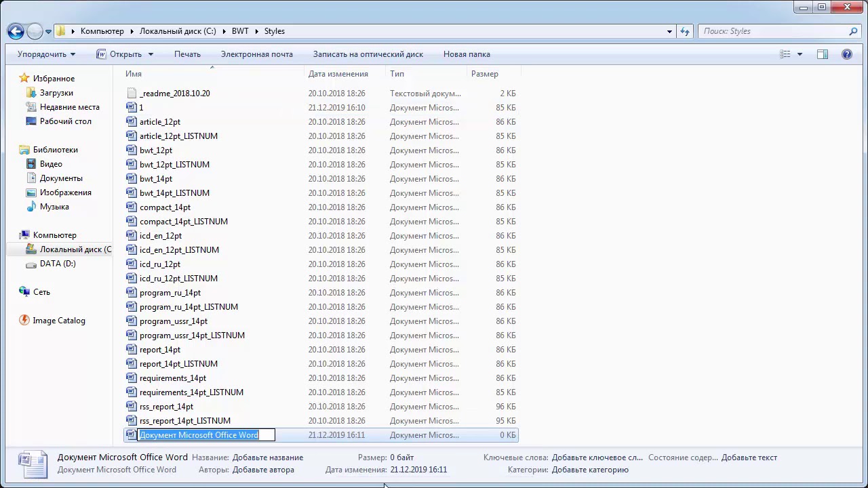
Task: Click the Видео library icon
Action: point(31,164)
